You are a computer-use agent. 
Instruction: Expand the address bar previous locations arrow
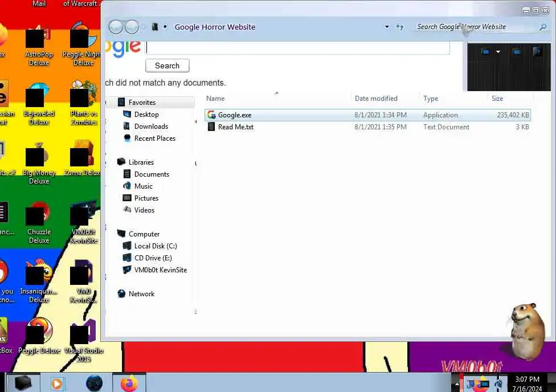click(x=387, y=27)
